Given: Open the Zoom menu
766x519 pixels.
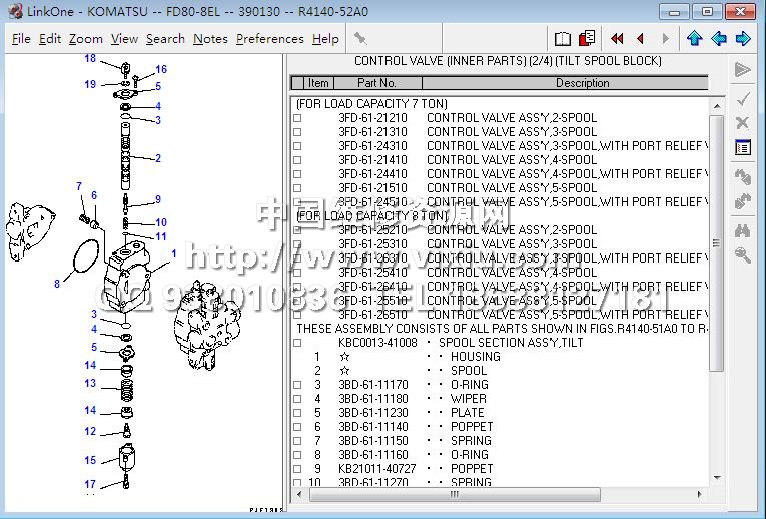Looking at the screenshot, I should click(86, 39).
